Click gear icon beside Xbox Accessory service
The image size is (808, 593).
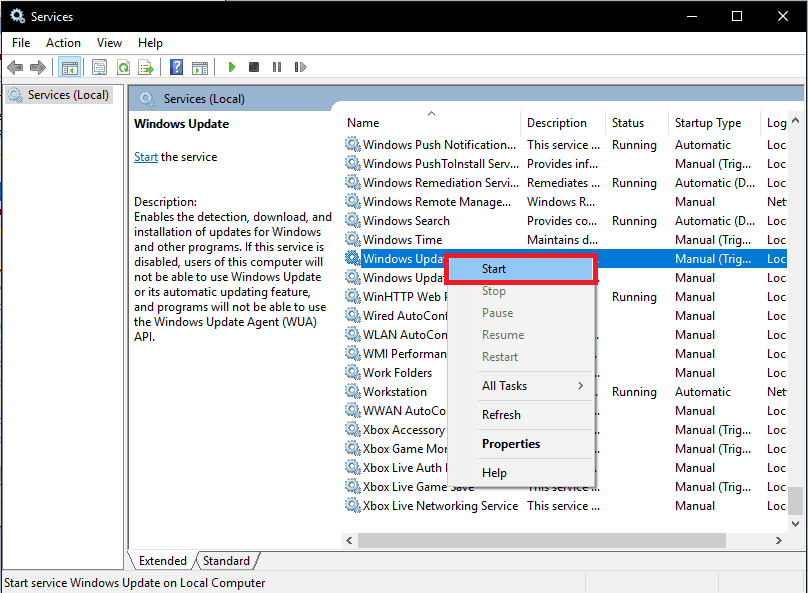(352, 430)
